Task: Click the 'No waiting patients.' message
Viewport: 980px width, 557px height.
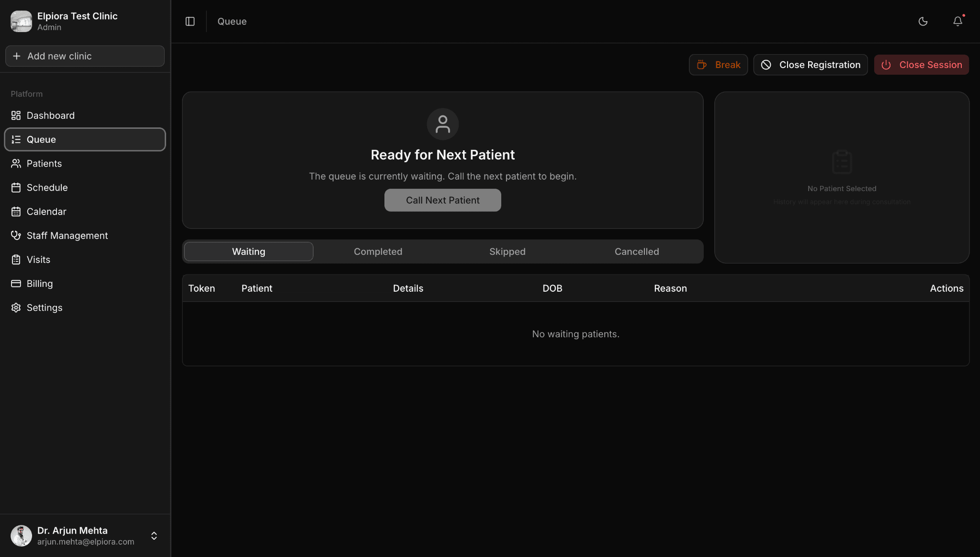Action: (x=575, y=334)
